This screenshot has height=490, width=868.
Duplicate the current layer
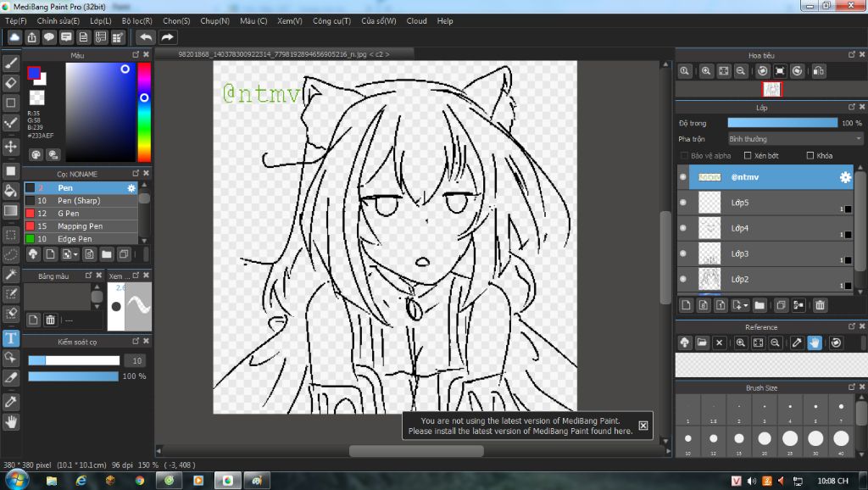coord(781,305)
